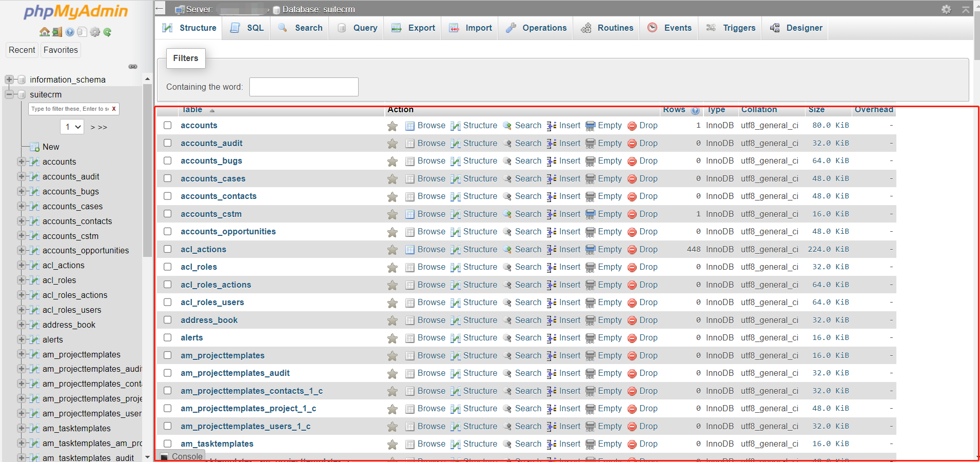The height and width of the screenshot is (462, 980).
Task: Expand address_book tree node
Action: click(x=22, y=325)
